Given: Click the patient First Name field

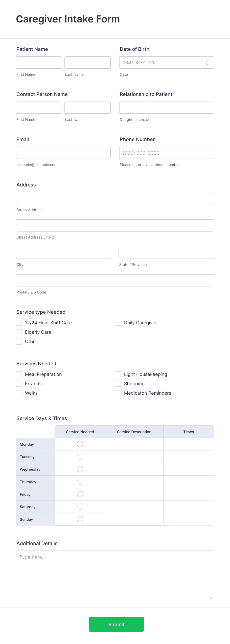Looking at the screenshot, I should [x=39, y=62].
